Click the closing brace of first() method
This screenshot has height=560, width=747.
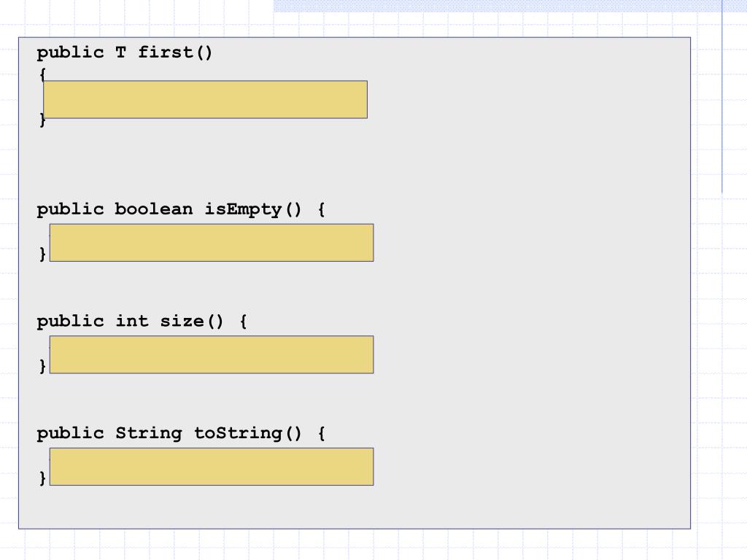[42, 119]
